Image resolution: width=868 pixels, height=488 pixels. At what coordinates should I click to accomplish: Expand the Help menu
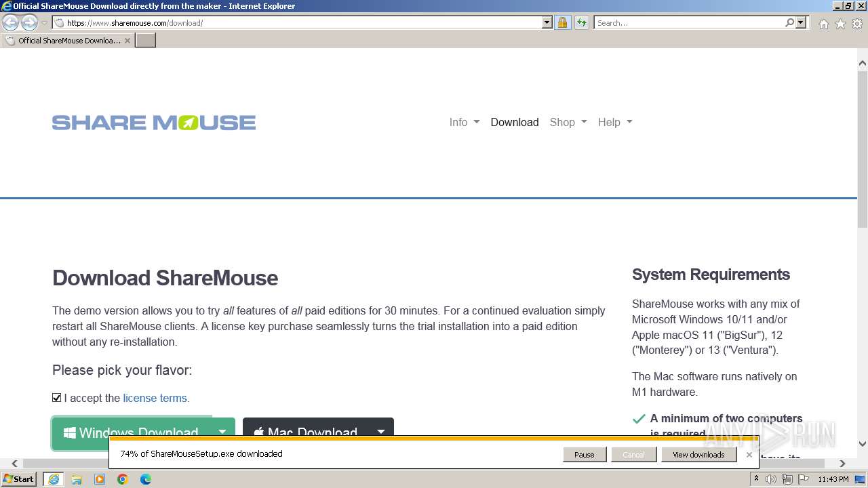pos(615,122)
